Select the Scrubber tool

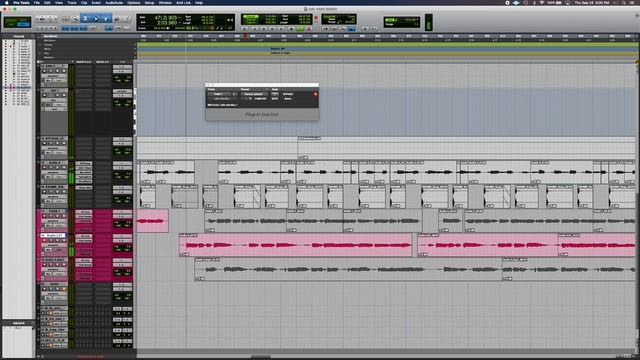(117, 19)
